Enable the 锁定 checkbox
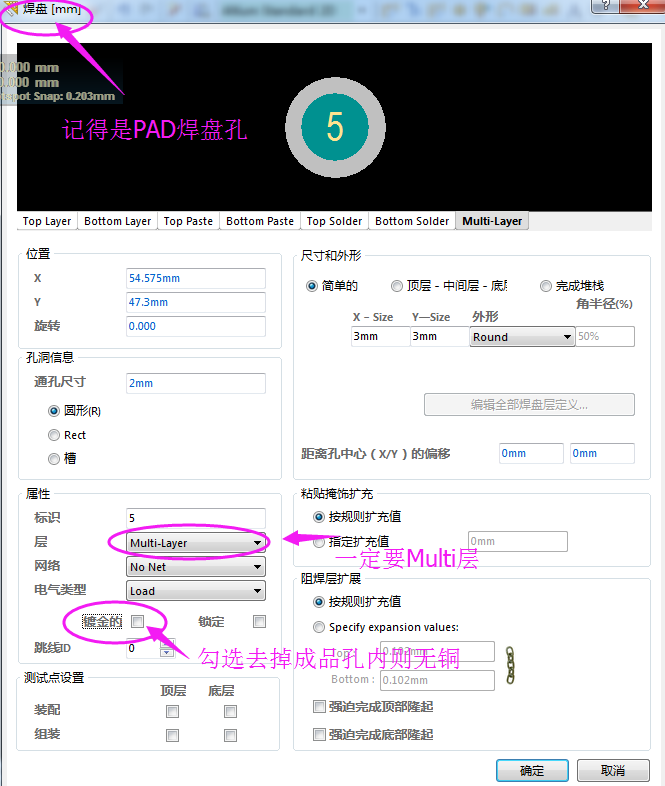The image size is (665, 786). (x=259, y=622)
